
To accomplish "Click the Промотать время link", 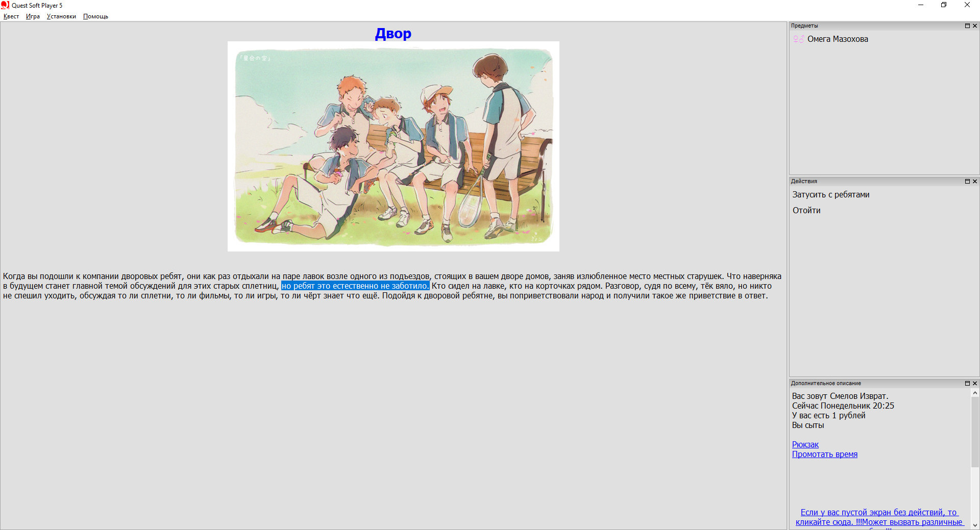I will pos(824,454).
